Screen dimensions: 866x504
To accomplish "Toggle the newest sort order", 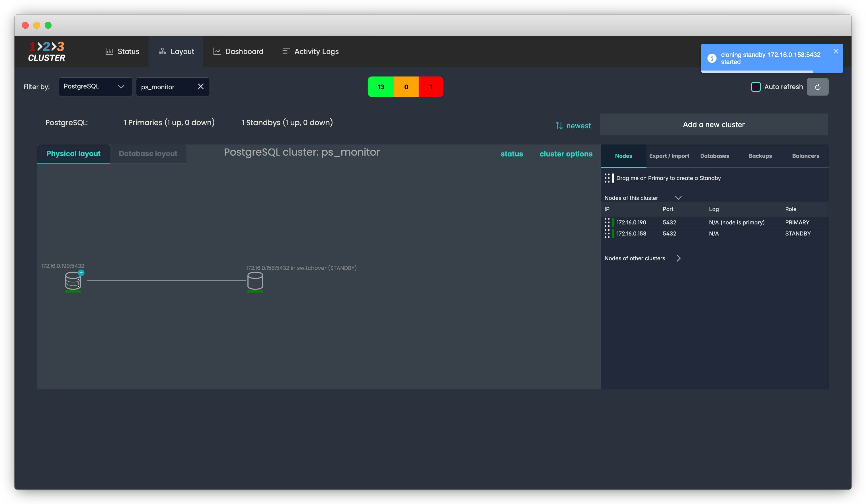I will pos(573,126).
